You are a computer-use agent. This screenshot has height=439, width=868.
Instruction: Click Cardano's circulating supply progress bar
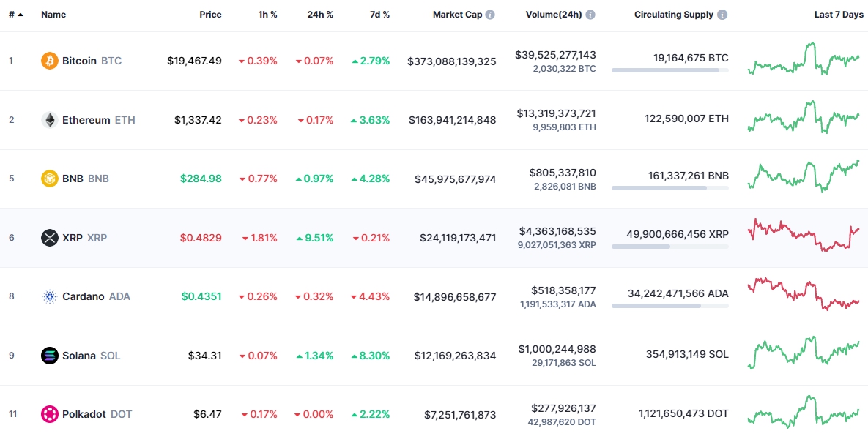pyautogui.click(x=669, y=306)
